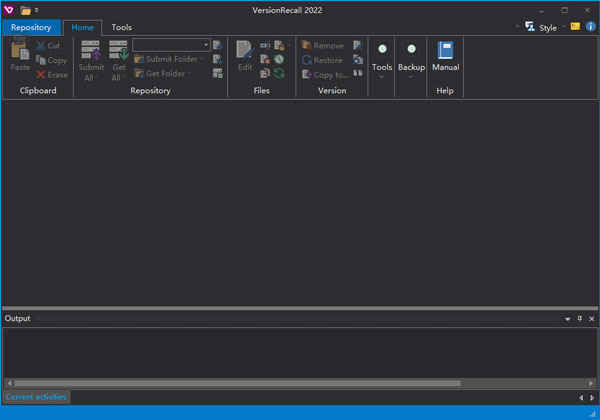Click the top small icon right of Remove

pos(357,46)
